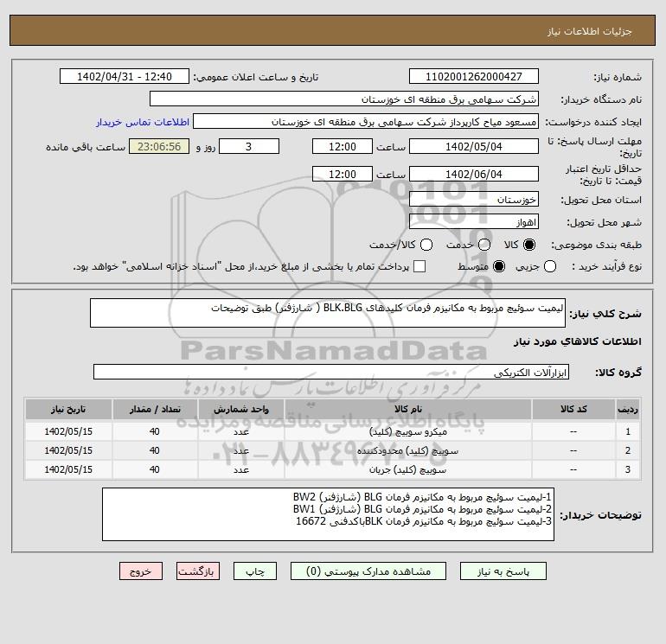
Task: Click the general need description textbox
Action: [328, 313]
